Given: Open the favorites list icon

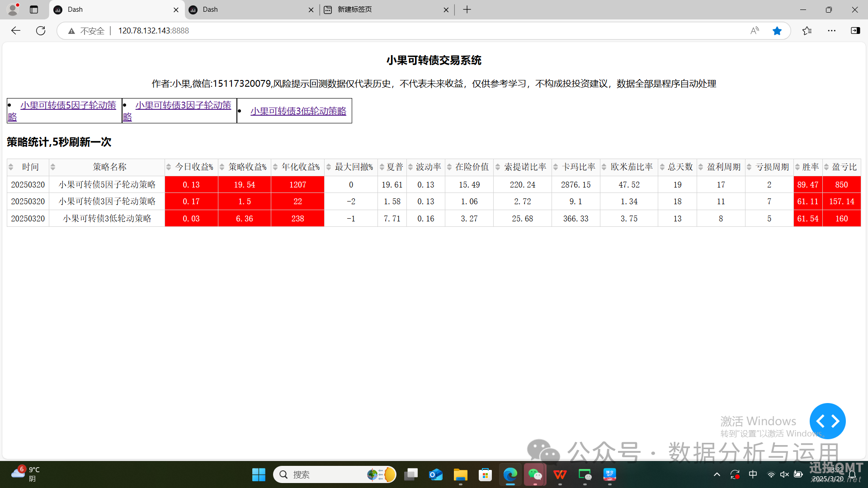Looking at the screenshot, I should pos(807,31).
